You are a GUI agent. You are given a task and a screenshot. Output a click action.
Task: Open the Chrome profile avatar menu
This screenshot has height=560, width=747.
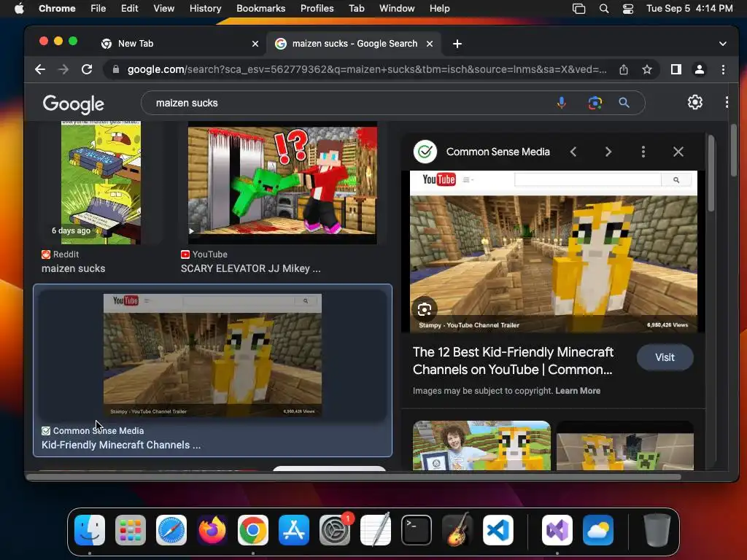pos(700,69)
